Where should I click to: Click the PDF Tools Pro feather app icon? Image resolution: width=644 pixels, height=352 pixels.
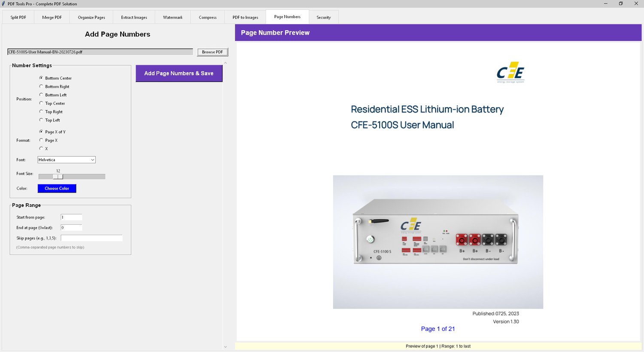tap(4, 4)
